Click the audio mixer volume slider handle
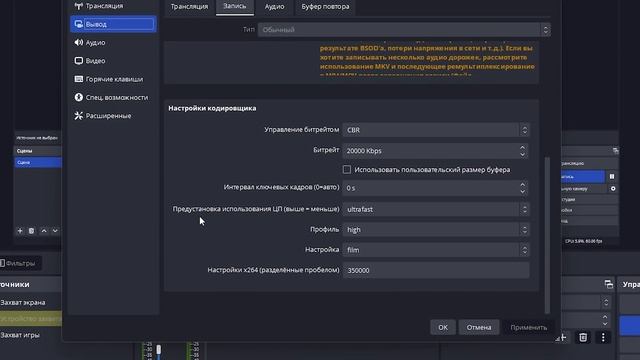 [159, 349]
